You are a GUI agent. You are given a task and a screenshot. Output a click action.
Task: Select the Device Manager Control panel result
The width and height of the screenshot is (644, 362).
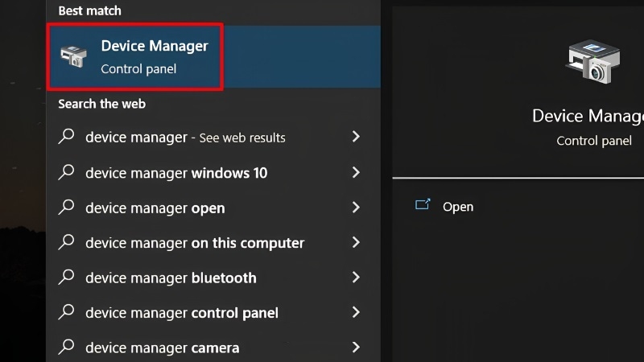pyautogui.click(x=213, y=56)
